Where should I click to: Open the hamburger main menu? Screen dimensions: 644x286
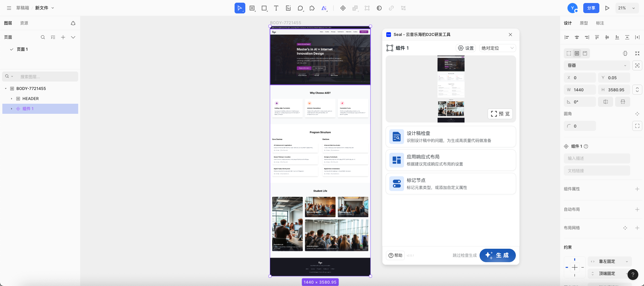pos(9,8)
